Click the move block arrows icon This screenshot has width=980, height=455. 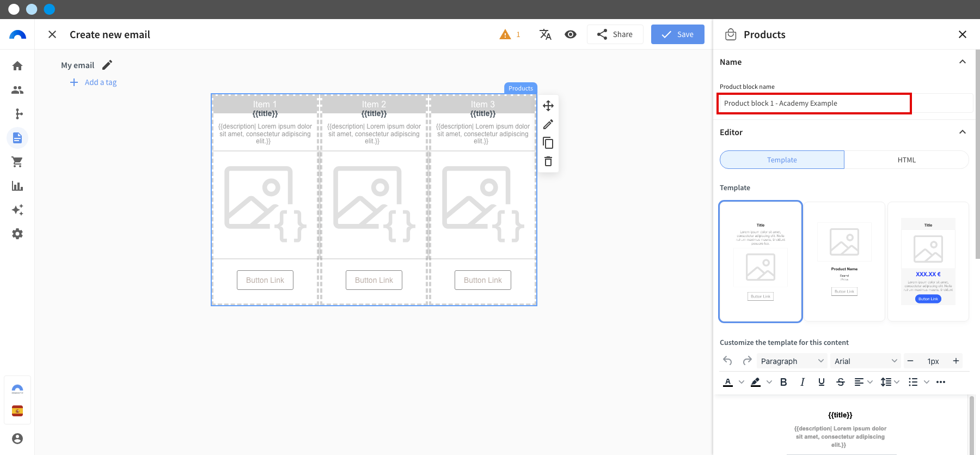point(548,106)
